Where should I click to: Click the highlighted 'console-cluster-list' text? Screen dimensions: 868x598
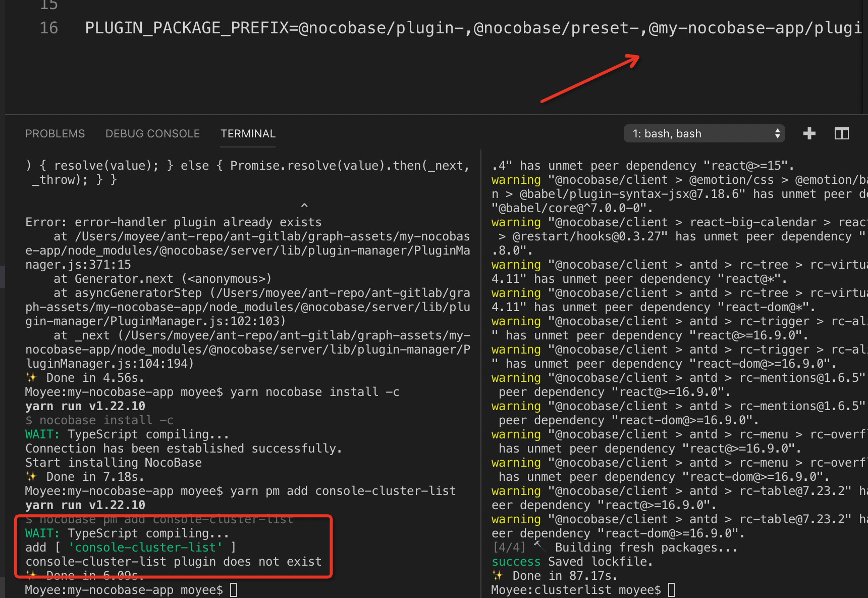[x=145, y=547]
